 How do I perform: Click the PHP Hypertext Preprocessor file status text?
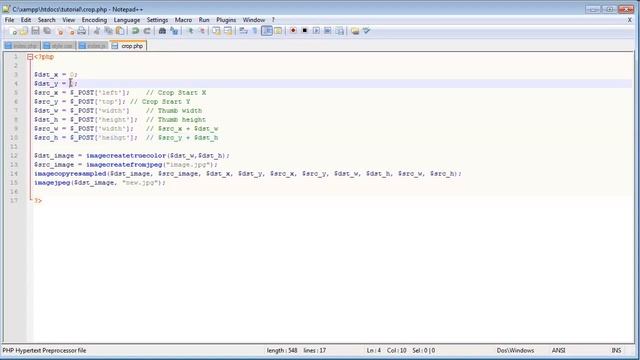(44, 351)
